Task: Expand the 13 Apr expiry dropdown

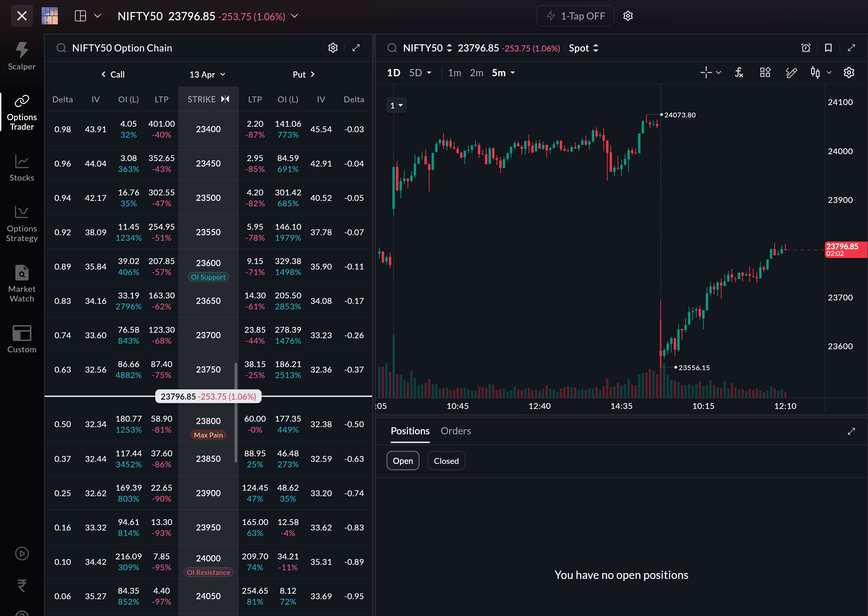Action: click(207, 75)
